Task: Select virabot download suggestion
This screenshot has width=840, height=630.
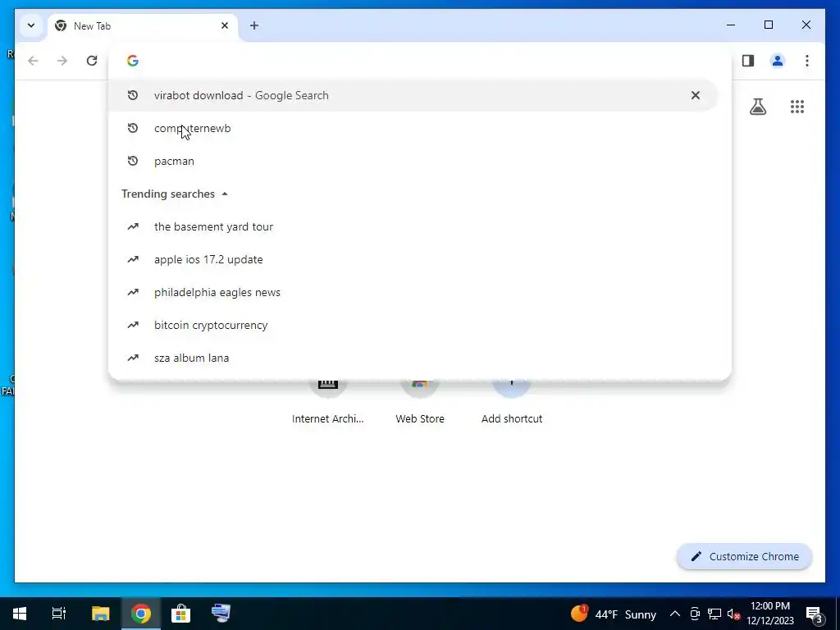Action: pyautogui.click(x=413, y=95)
